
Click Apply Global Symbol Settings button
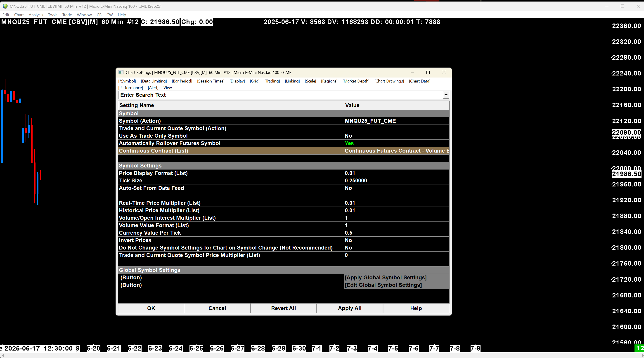pos(386,278)
